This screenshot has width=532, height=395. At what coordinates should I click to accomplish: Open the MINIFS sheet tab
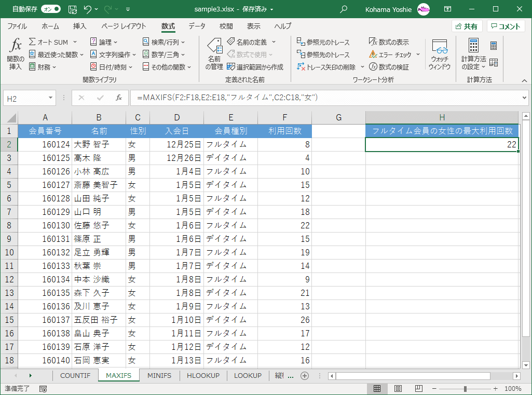[x=159, y=376]
